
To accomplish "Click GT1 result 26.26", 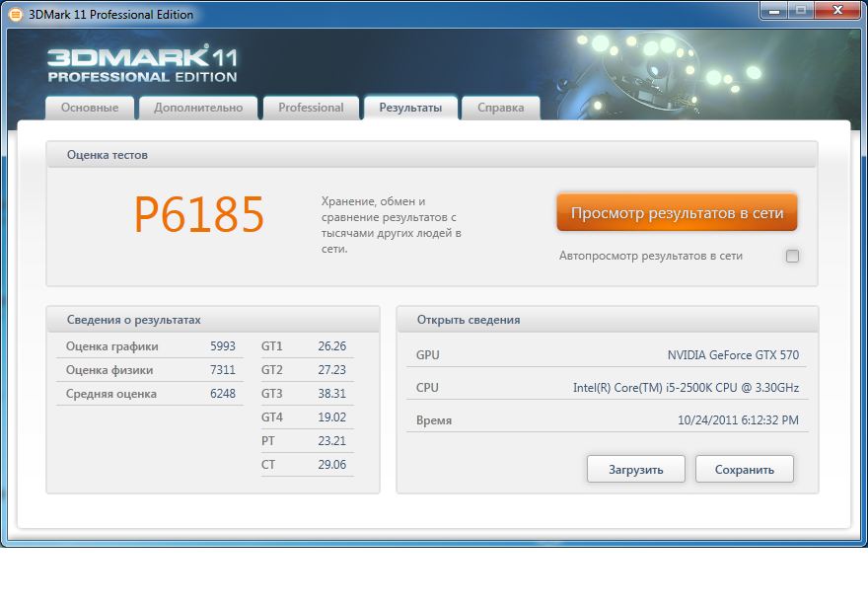I will [331, 346].
